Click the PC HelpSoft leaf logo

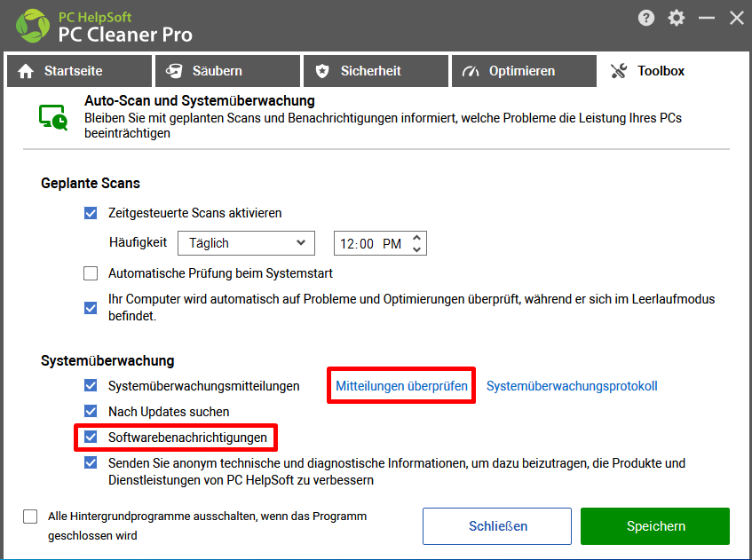pyautogui.click(x=32, y=26)
